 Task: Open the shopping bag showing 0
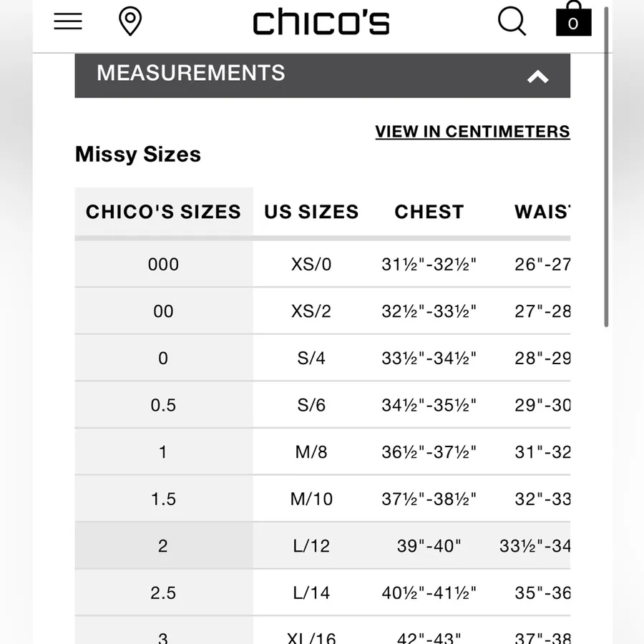pos(573,19)
